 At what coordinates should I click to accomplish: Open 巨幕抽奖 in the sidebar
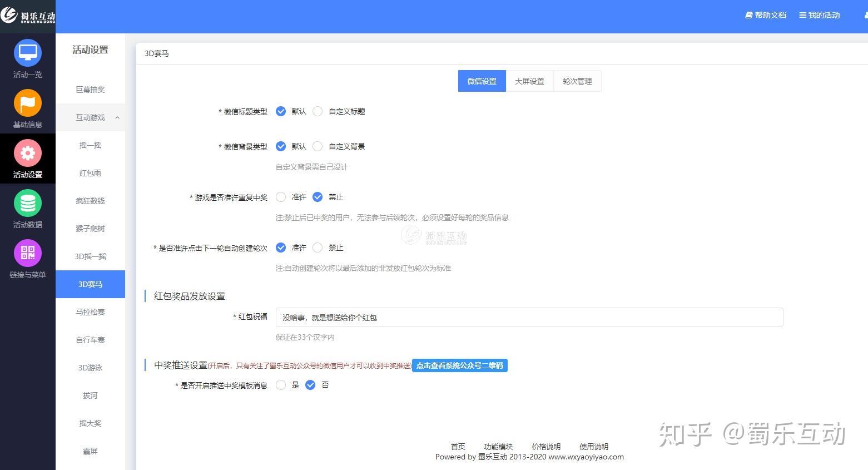click(x=90, y=90)
